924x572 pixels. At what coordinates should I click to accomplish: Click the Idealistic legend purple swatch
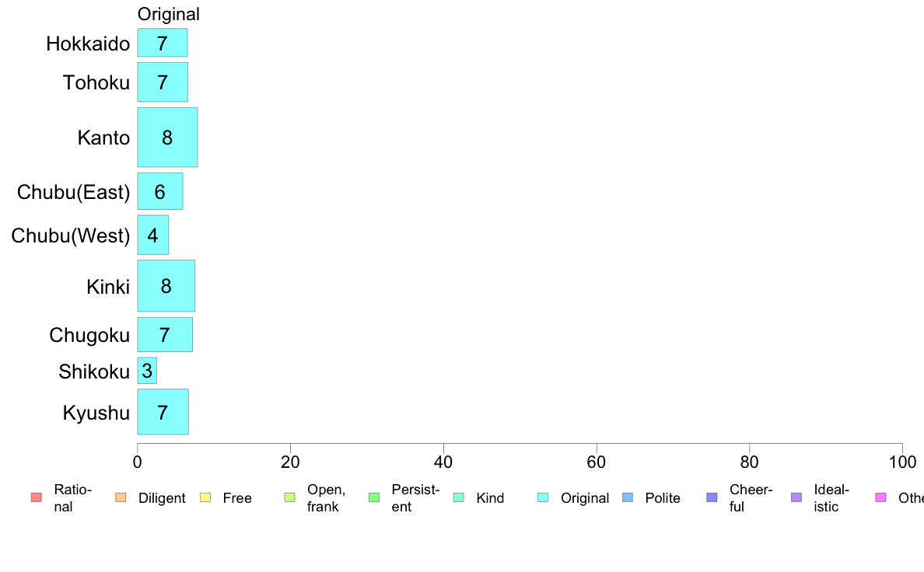pos(796,497)
